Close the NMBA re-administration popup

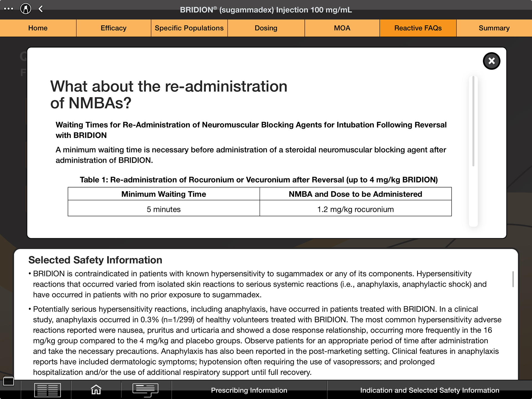[492, 61]
